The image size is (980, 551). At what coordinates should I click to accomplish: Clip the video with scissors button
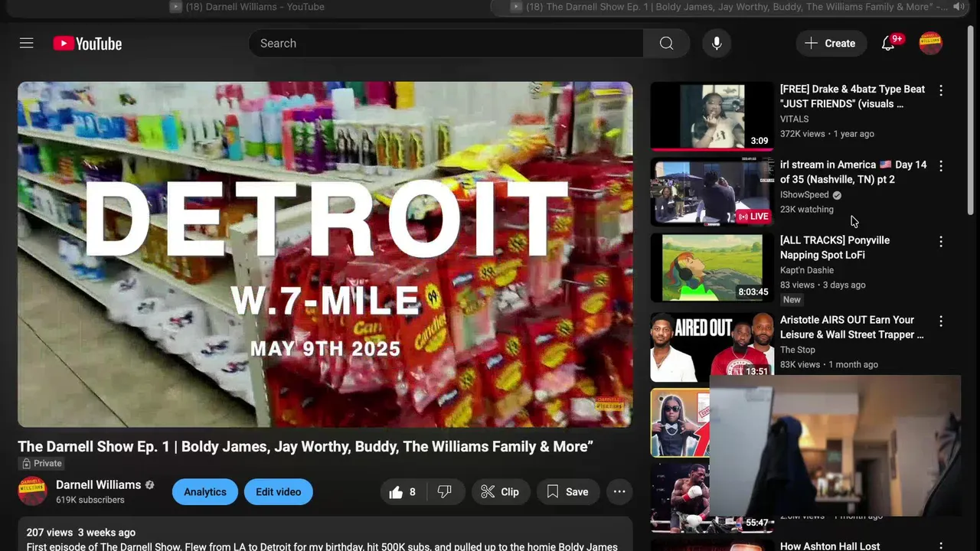[x=500, y=492]
